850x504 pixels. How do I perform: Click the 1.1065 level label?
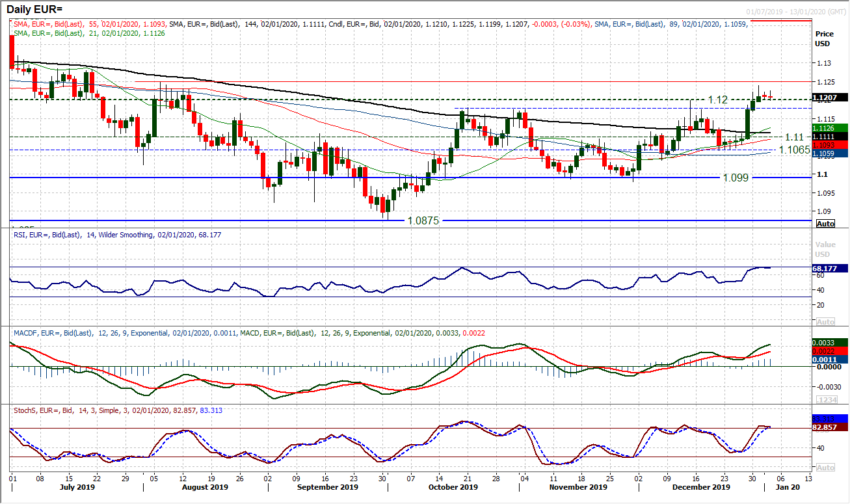pos(794,149)
